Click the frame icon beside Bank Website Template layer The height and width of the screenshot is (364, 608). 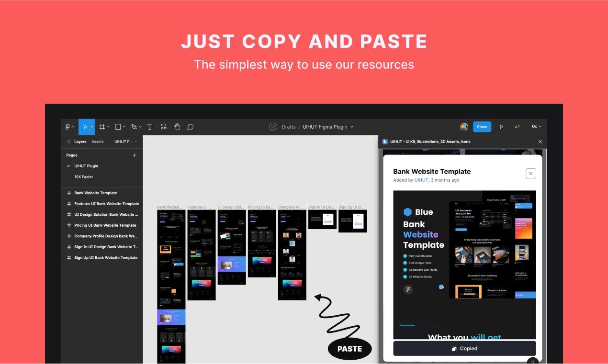coord(69,193)
